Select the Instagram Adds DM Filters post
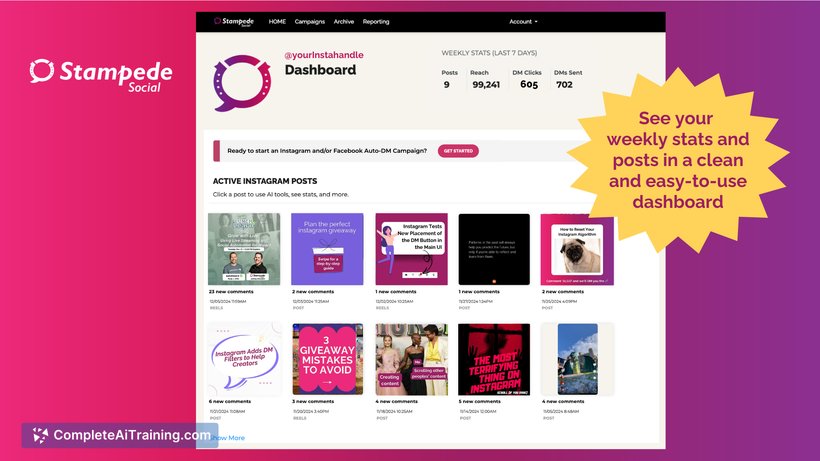 (244, 359)
